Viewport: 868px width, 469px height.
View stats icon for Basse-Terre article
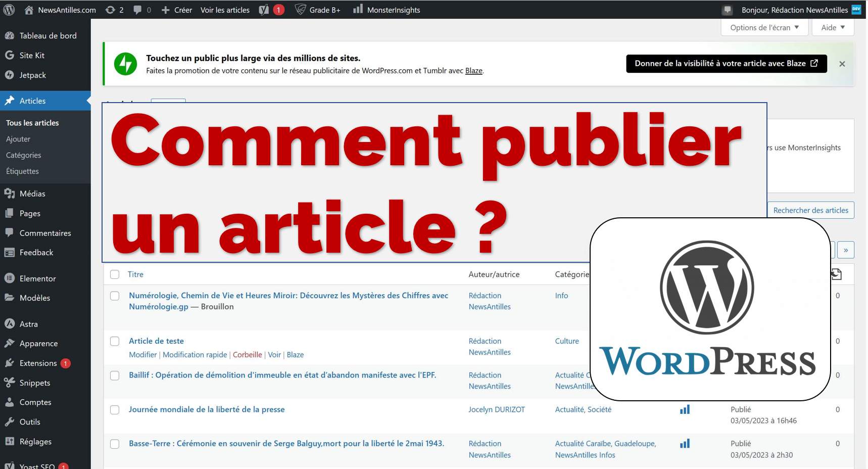click(685, 444)
